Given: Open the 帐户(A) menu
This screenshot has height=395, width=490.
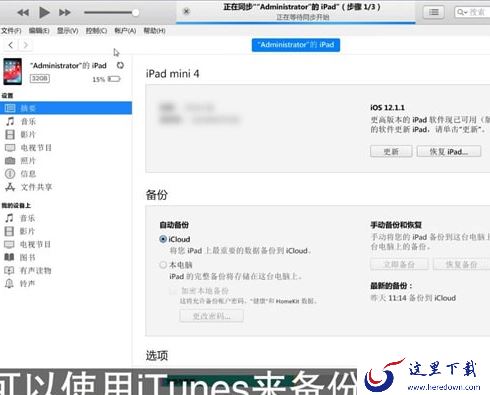Looking at the screenshot, I should pos(125,31).
